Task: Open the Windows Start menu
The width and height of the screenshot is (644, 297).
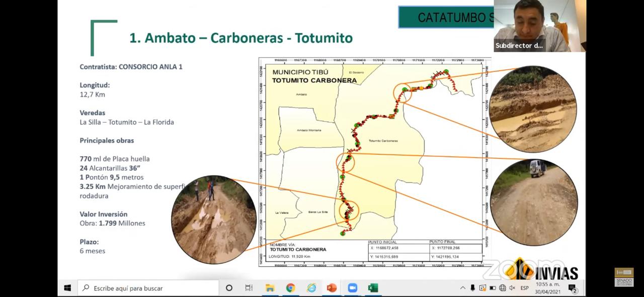Action: pyautogui.click(x=67, y=288)
